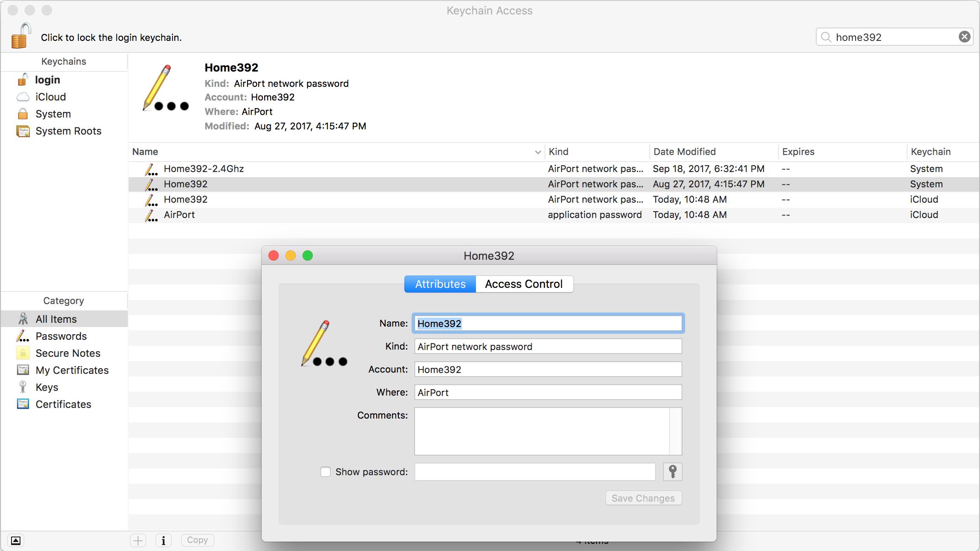Toggle the keychains pane with bottom-left icon
This screenshot has width=980, height=551.
click(15, 540)
